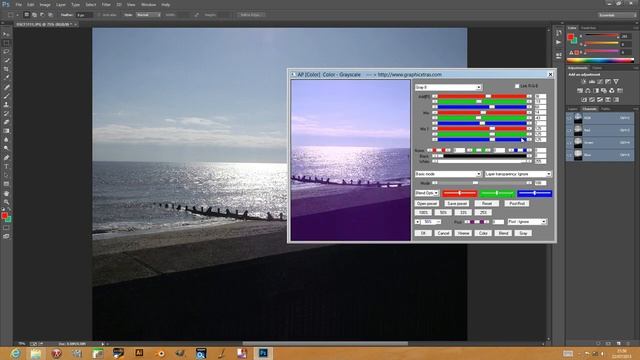Screen dimensions: 640x360
Task: Toggle visibility of the Red channel
Action: click(570, 130)
